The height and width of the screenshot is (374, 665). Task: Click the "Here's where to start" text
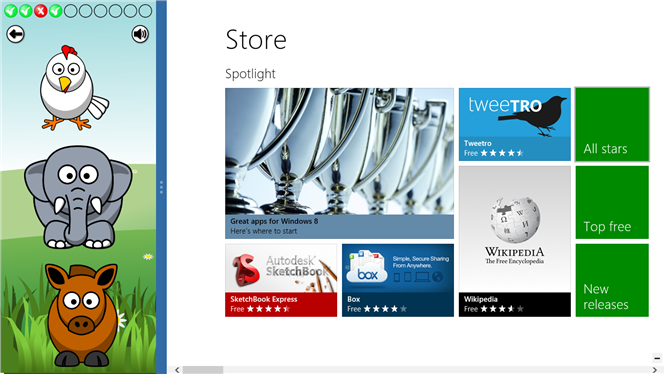tap(263, 231)
